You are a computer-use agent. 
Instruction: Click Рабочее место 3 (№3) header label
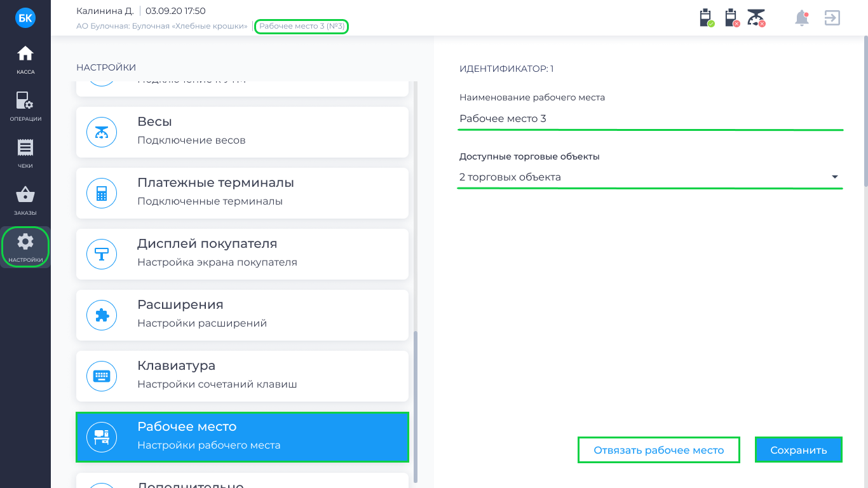tap(302, 26)
